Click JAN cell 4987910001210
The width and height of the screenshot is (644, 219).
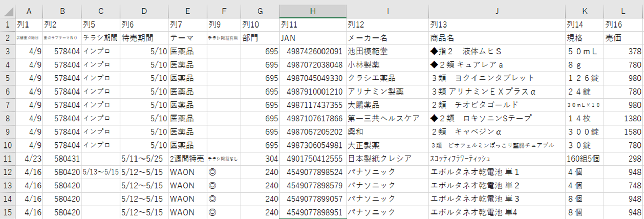pyautogui.click(x=313, y=91)
